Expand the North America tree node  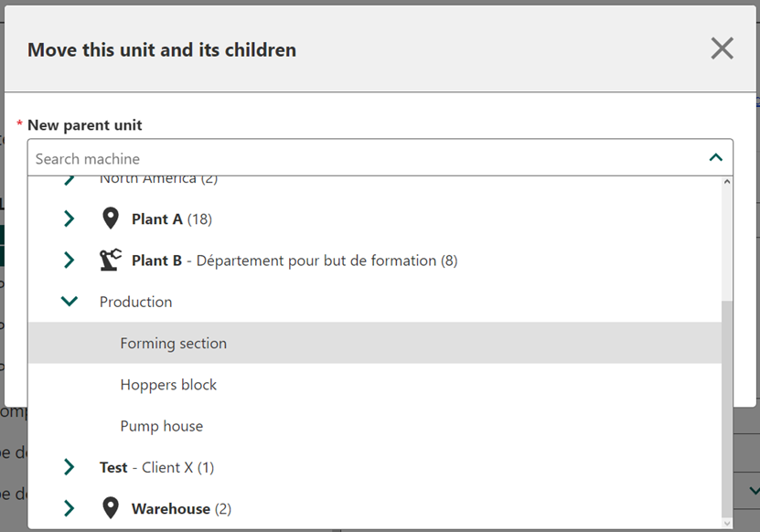pyautogui.click(x=69, y=180)
